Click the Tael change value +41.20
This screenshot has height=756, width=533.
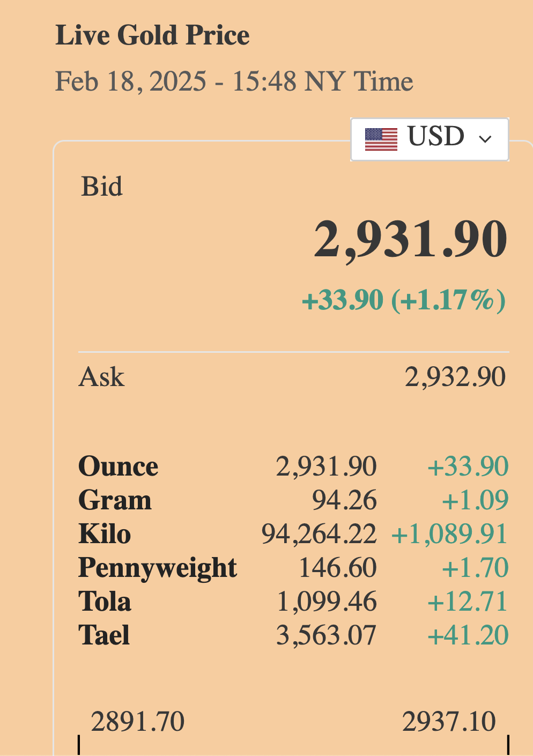[x=468, y=635]
